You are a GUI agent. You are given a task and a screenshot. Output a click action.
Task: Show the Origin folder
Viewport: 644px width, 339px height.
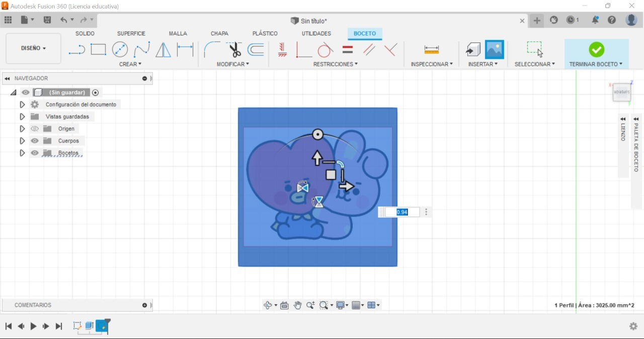pyautogui.click(x=35, y=129)
